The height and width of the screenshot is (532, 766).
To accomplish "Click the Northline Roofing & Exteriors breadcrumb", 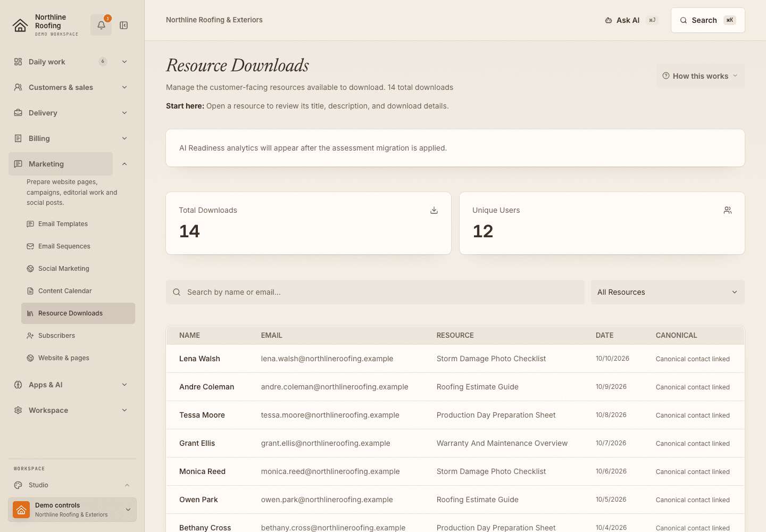I will click(x=214, y=20).
